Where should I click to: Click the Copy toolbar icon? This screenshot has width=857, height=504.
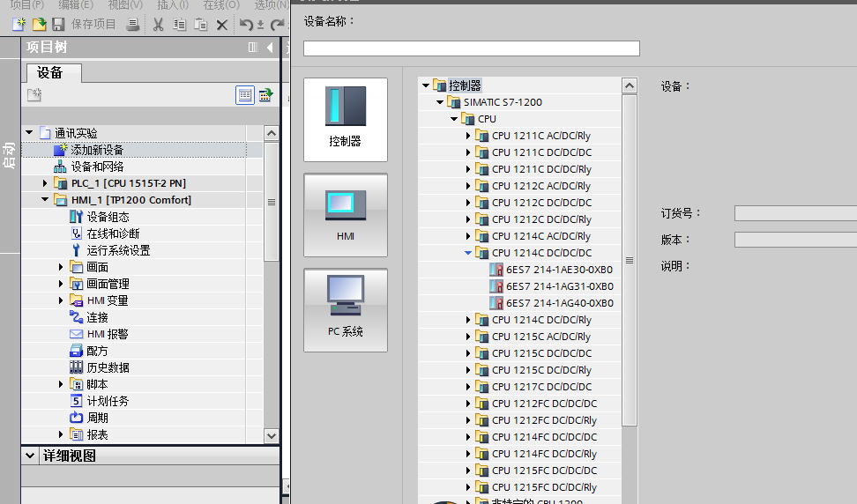coord(179,25)
